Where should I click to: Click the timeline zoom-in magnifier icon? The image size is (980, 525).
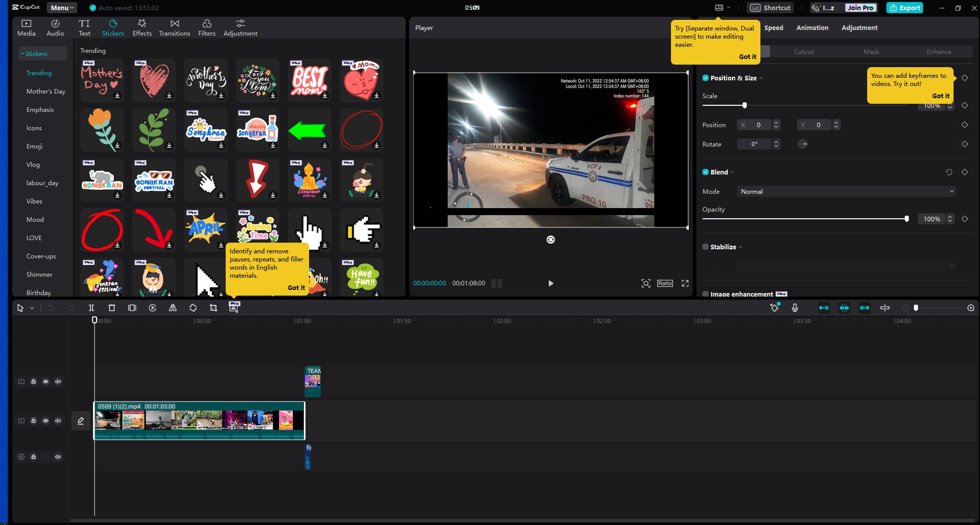[x=971, y=308]
